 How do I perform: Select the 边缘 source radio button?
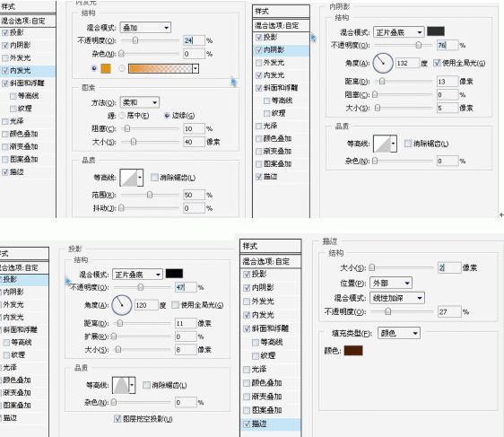click(x=167, y=116)
